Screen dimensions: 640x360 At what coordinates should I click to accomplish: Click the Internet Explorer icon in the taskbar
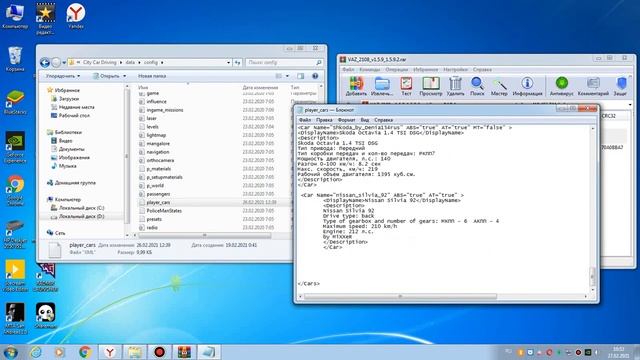(36, 352)
